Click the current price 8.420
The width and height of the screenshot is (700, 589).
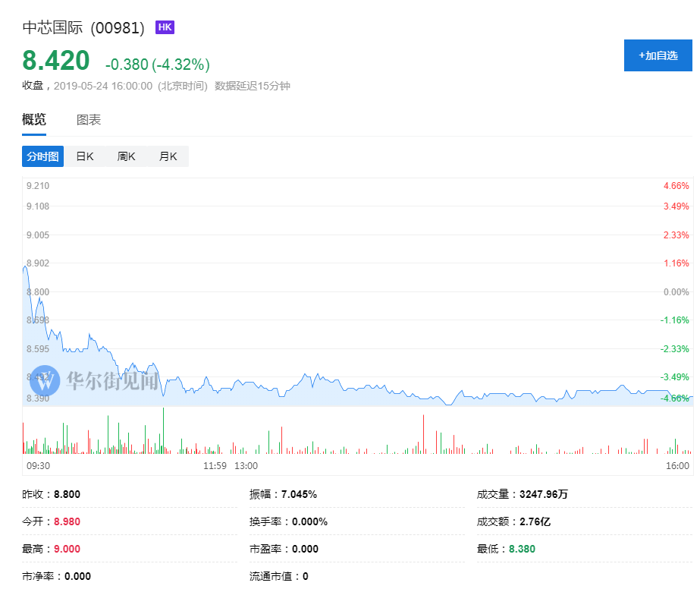pos(56,61)
